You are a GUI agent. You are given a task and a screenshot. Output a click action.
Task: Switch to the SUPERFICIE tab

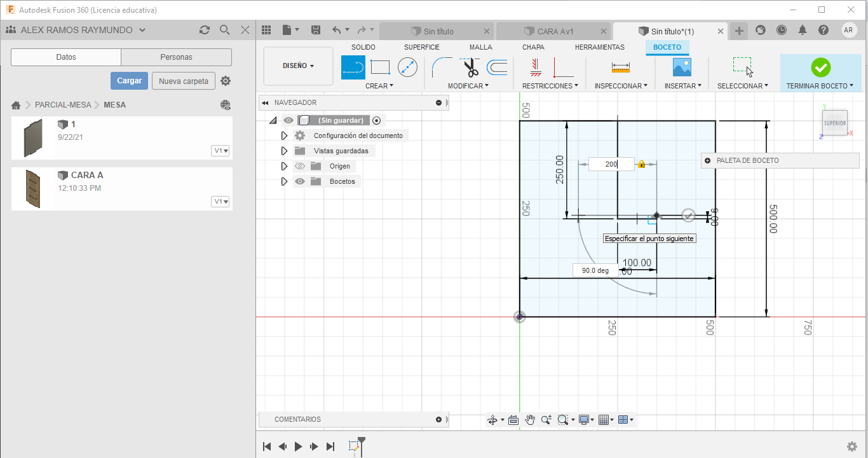(x=421, y=47)
